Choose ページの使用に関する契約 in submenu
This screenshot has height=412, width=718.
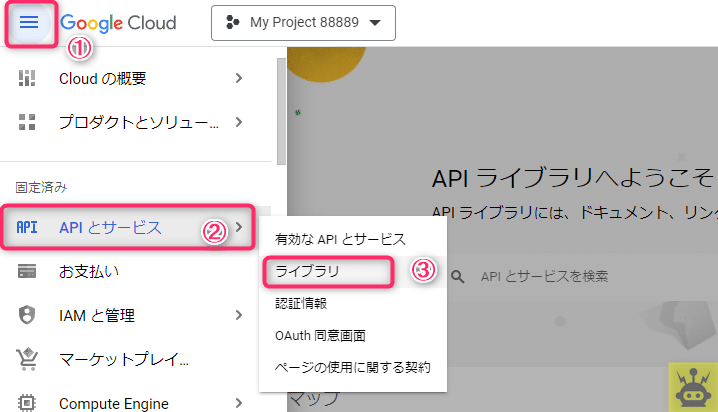click(353, 368)
